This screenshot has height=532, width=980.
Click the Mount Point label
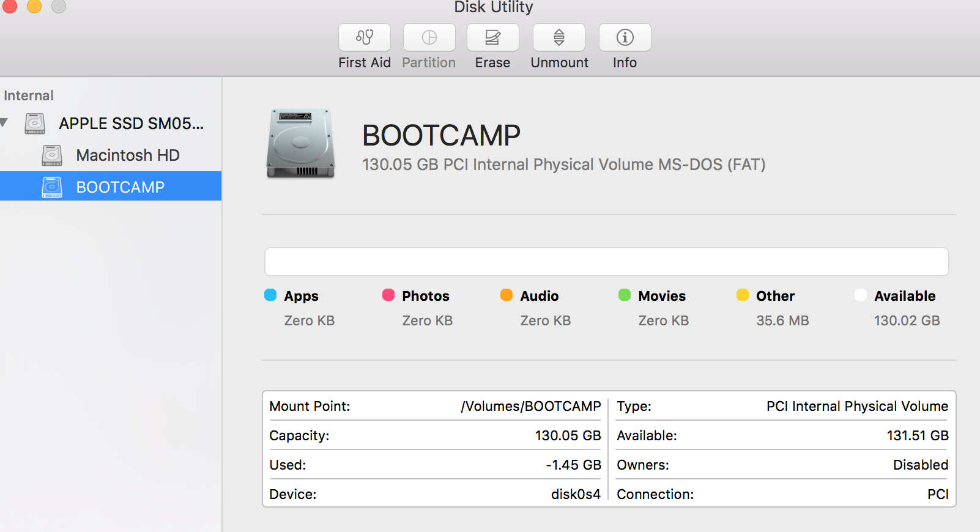pos(310,406)
